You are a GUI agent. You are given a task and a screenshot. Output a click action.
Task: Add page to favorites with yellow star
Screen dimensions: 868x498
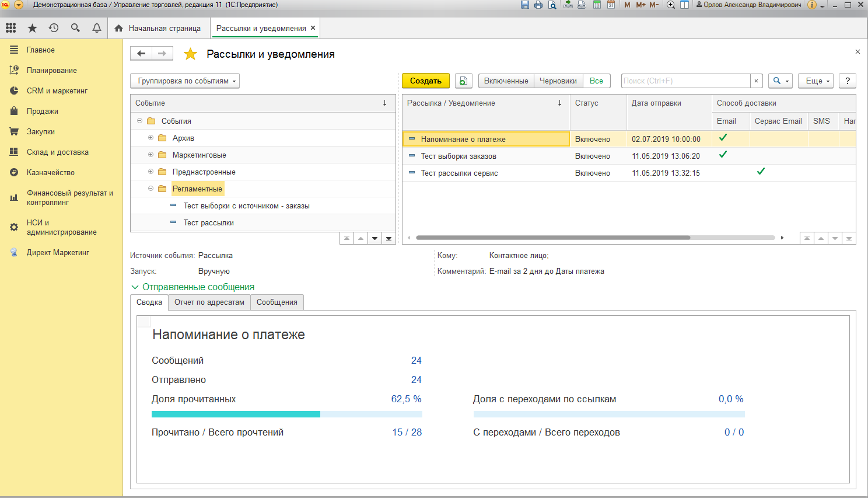point(190,54)
